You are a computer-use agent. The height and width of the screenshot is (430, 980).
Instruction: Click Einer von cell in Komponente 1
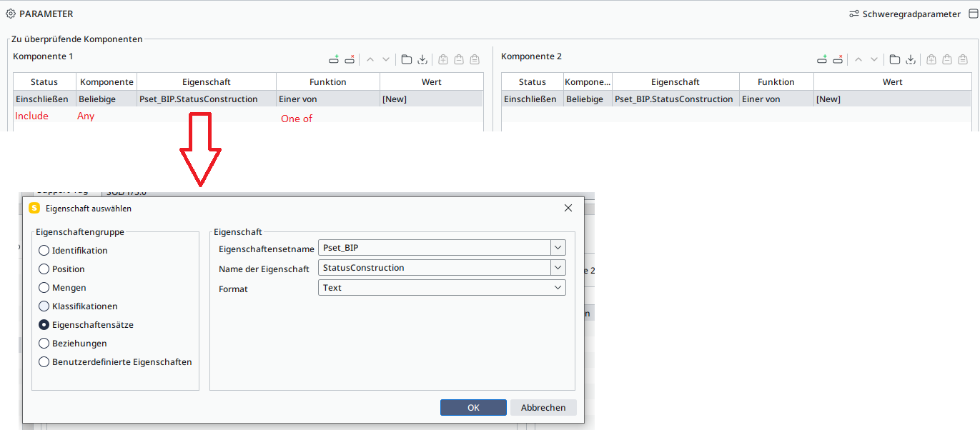pyautogui.click(x=328, y=99)
